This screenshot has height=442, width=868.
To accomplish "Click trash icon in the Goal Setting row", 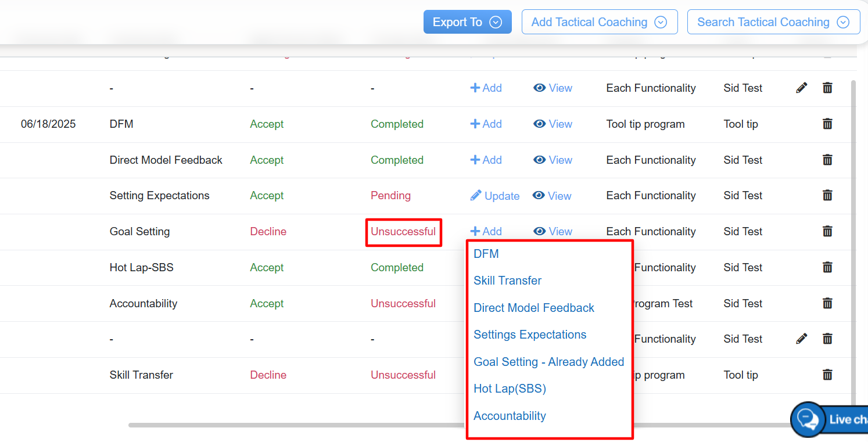I will click(x=827, y=231).
